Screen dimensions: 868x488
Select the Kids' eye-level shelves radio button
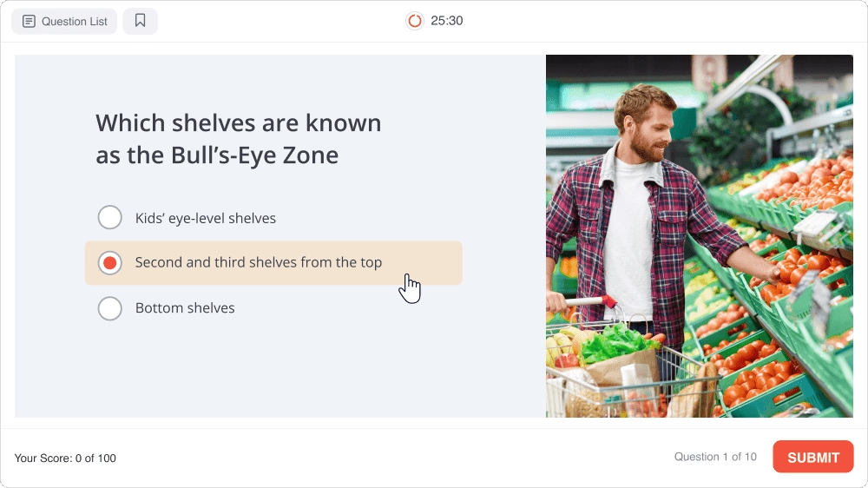tap(110, 218)
